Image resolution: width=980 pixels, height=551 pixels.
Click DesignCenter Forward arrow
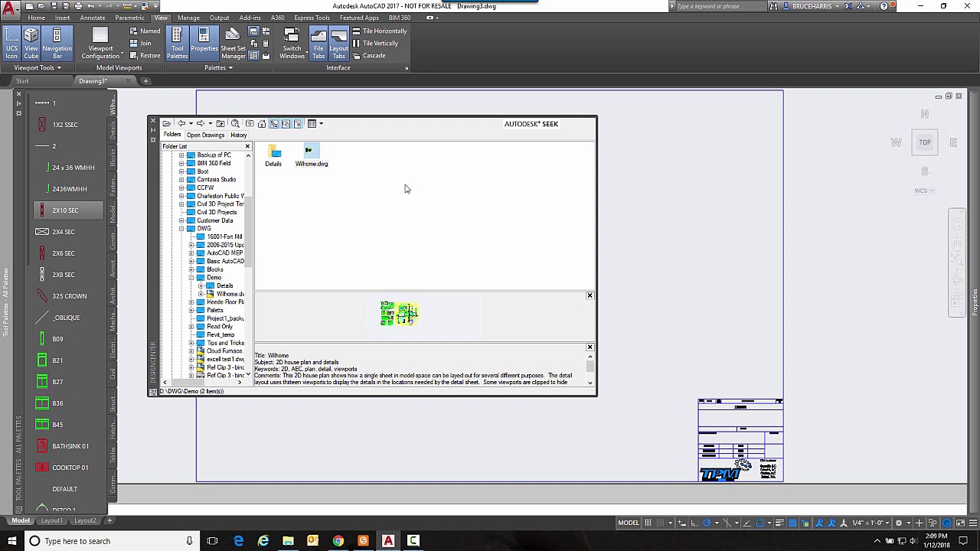pos(200,123)
